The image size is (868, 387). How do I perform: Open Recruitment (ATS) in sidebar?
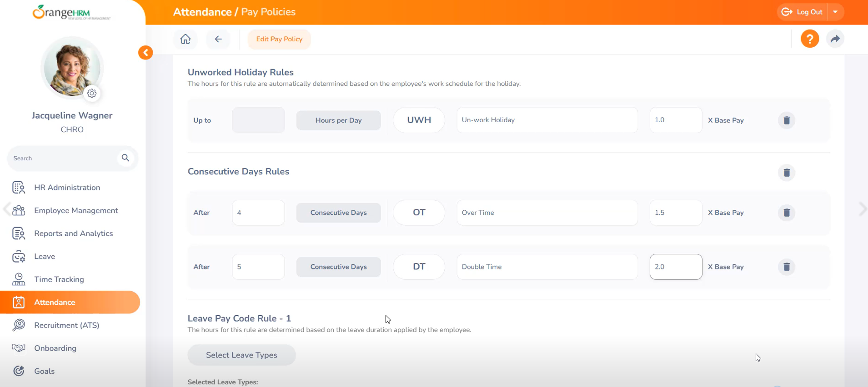click(66, 325)
